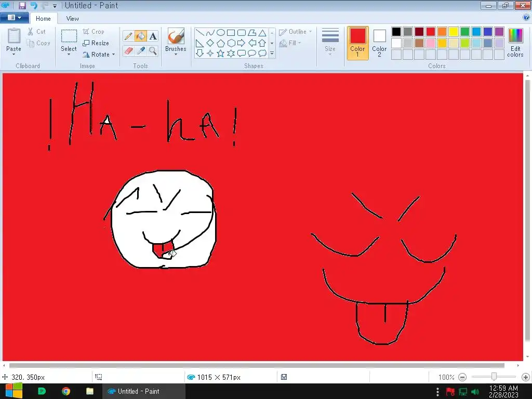Click the Crop button

coord(94,32)
